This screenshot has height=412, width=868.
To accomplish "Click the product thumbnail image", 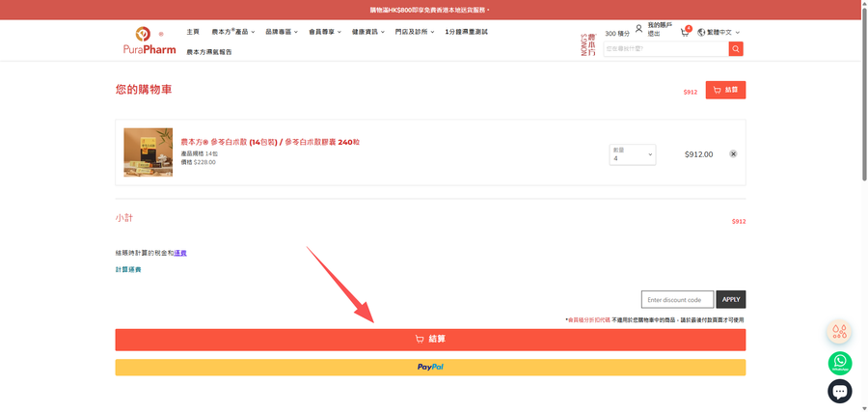I will (148, 152).
